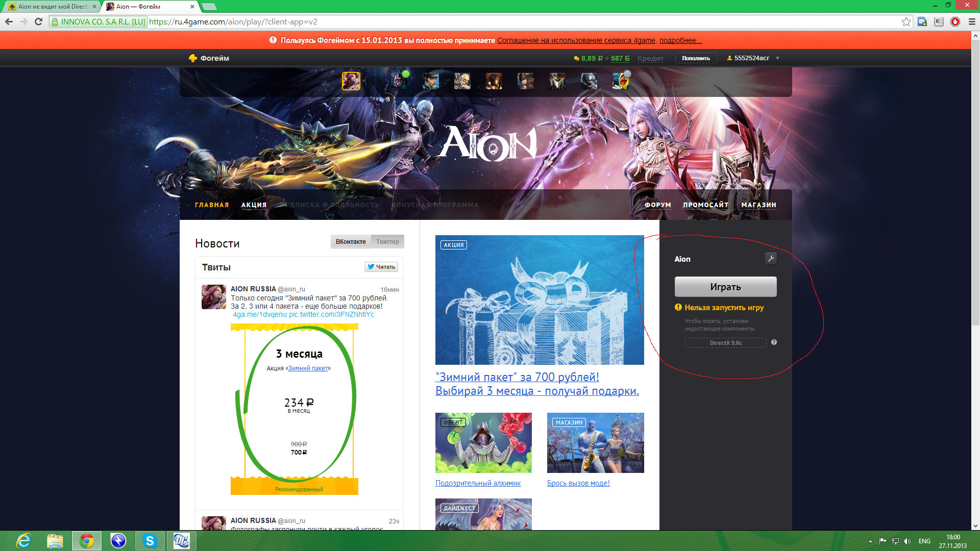Screen dimensions: 980x551
Task: Open the ФОРУМ menu item
Action: click(x=657, y=205)
